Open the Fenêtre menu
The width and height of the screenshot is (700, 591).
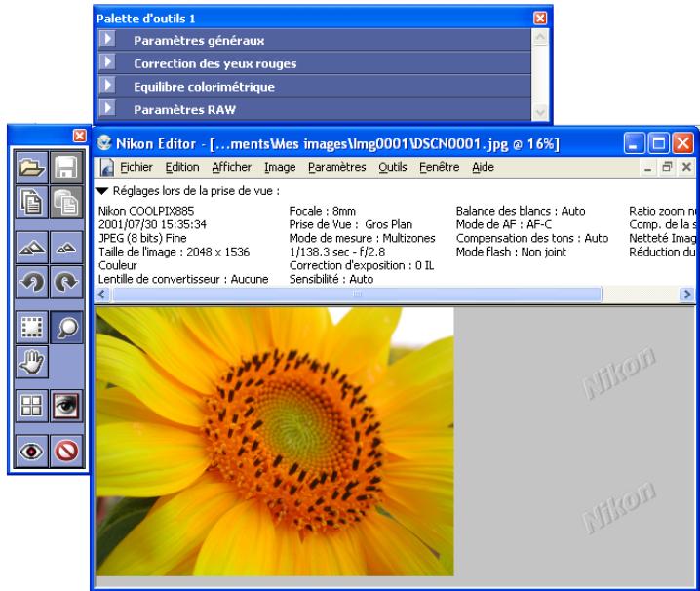(440, 167)
